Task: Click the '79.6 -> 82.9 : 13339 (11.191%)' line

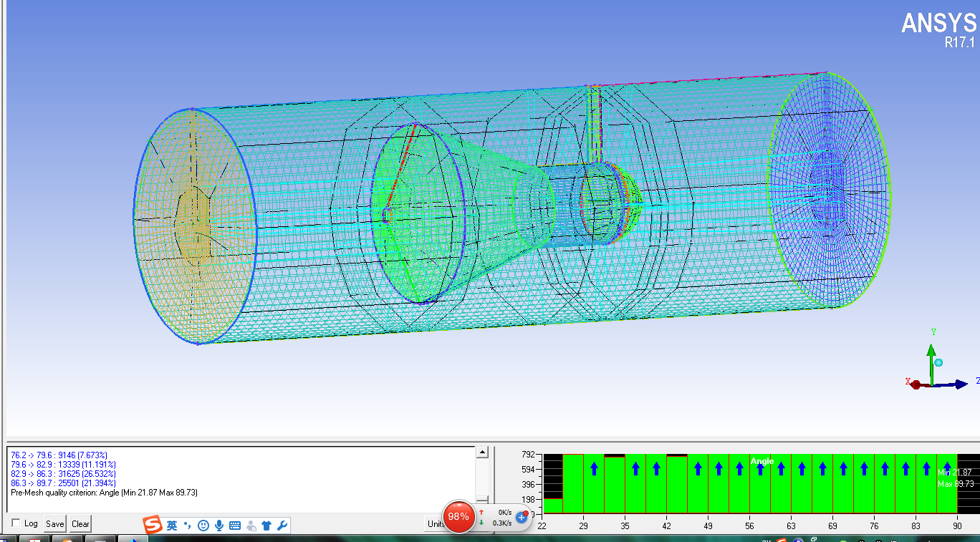Action: pos(63,464)
